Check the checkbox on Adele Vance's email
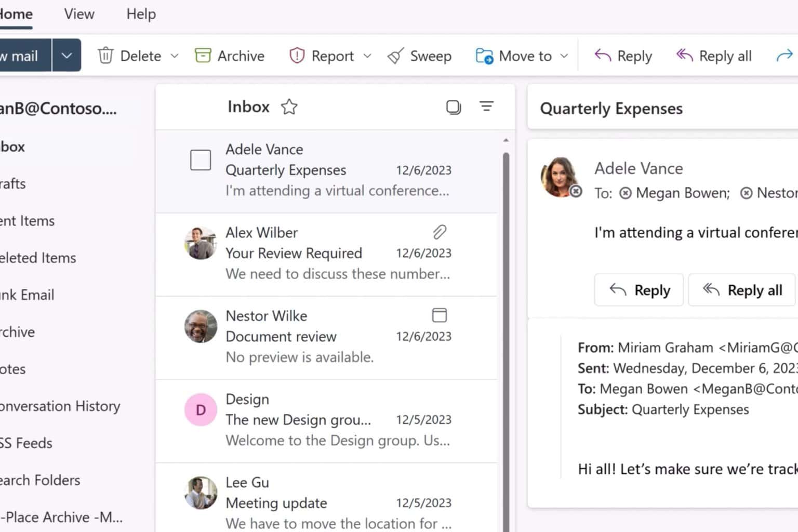Viewport: 798px width, 532px height. [201, 160]
